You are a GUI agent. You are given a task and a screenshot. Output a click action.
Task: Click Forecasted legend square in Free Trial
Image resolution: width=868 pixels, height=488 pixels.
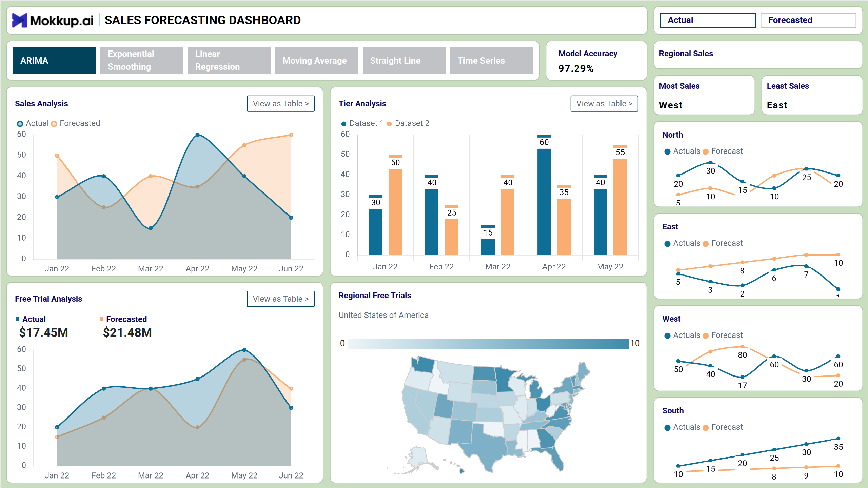[101, 319]
